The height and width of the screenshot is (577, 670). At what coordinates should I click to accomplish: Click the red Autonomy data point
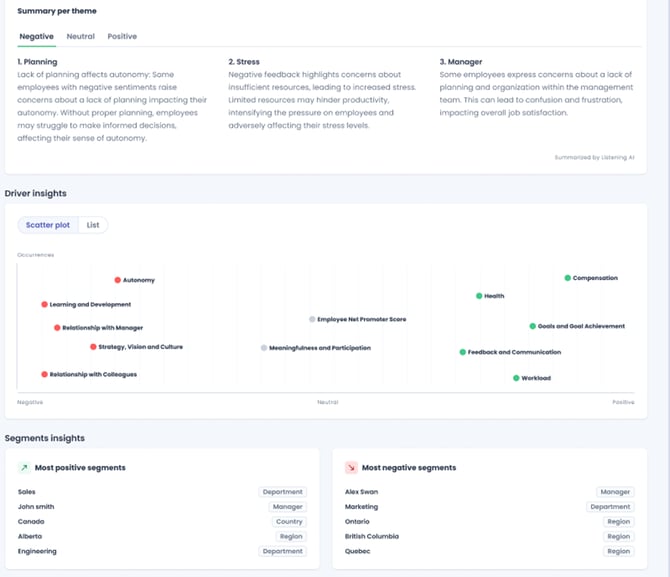[117, 280]
